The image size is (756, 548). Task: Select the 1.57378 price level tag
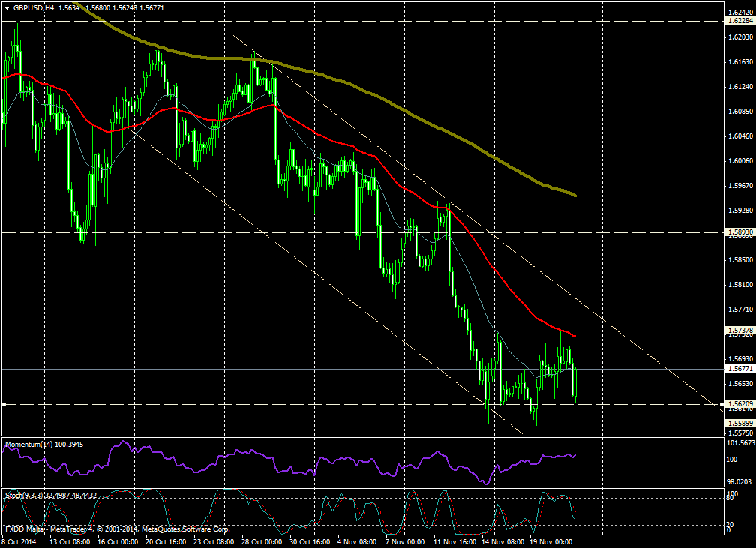739,331
